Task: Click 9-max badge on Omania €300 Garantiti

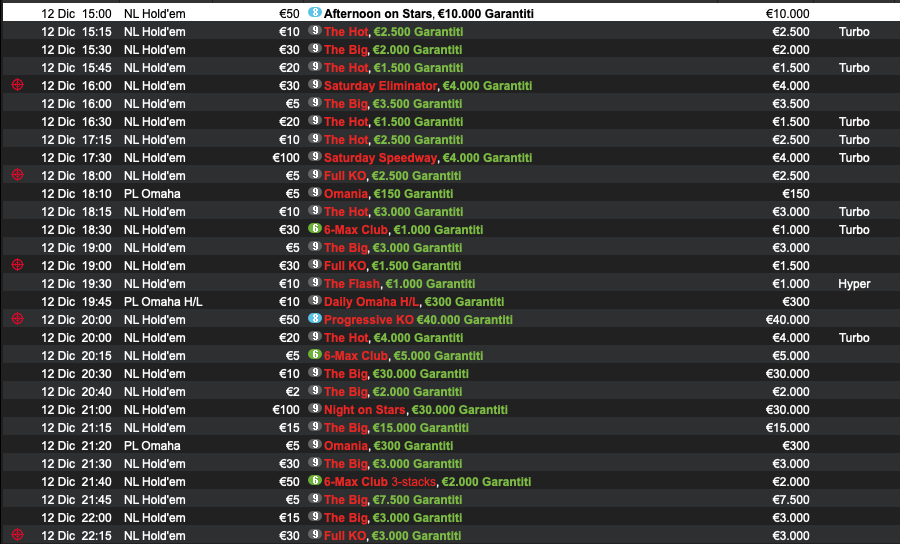Action: point(315,445)
